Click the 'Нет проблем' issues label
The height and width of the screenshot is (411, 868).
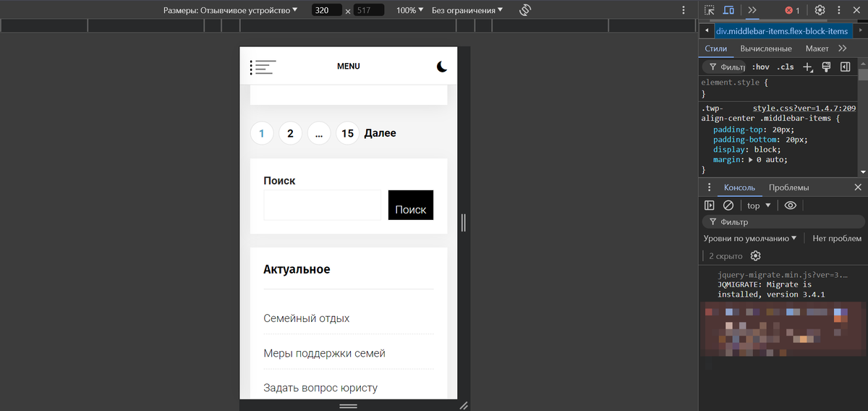[x=837, y=238]
